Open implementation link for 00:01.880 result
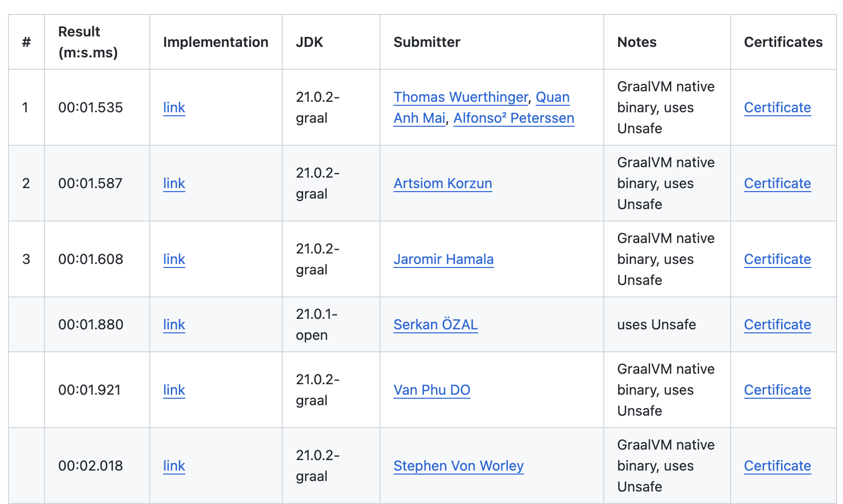 (x=174, y=324)
